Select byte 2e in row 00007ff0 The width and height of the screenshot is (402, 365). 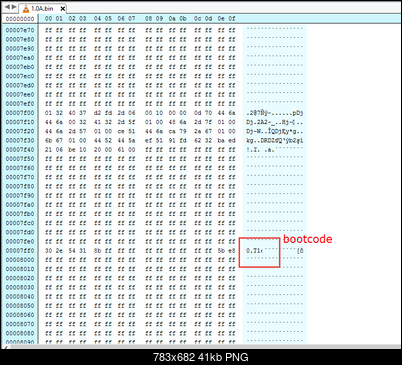tap(59, 251)
